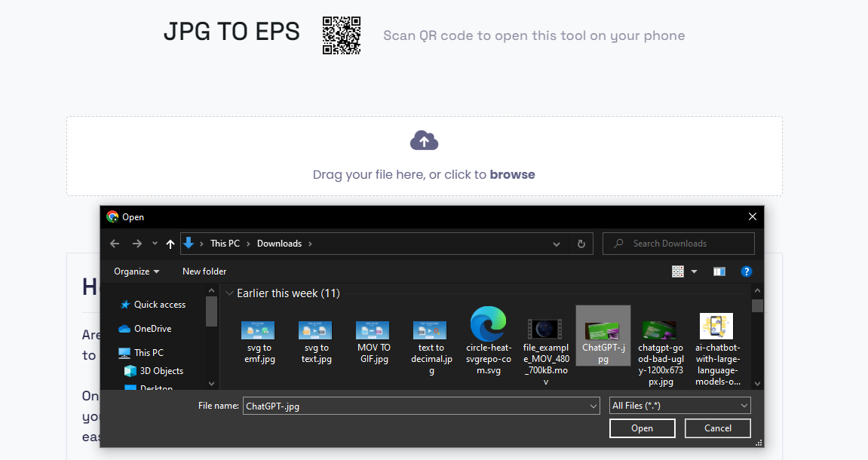Open the view options dropdown arrow
The height and width of the screenshot is (460, 868).
pos(694,271)
